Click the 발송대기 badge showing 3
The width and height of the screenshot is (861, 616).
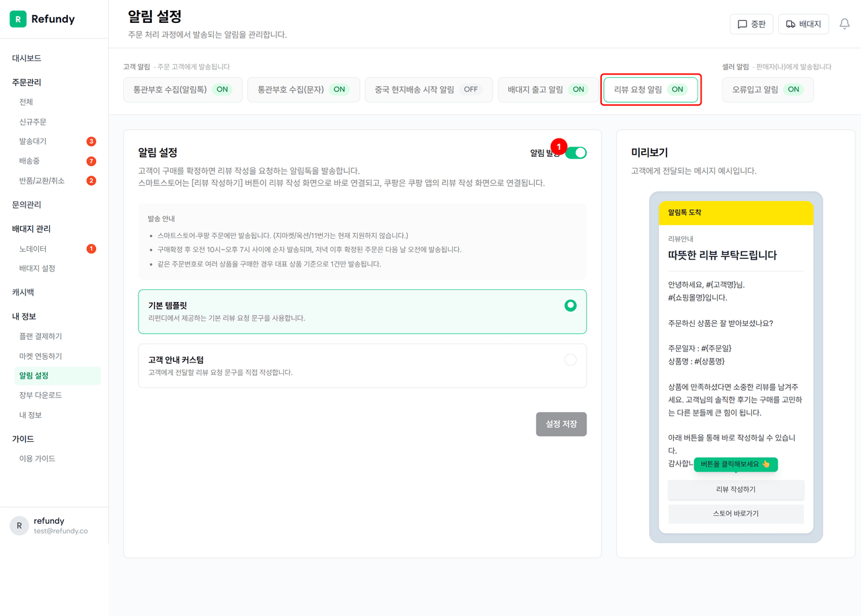[91, 141]
